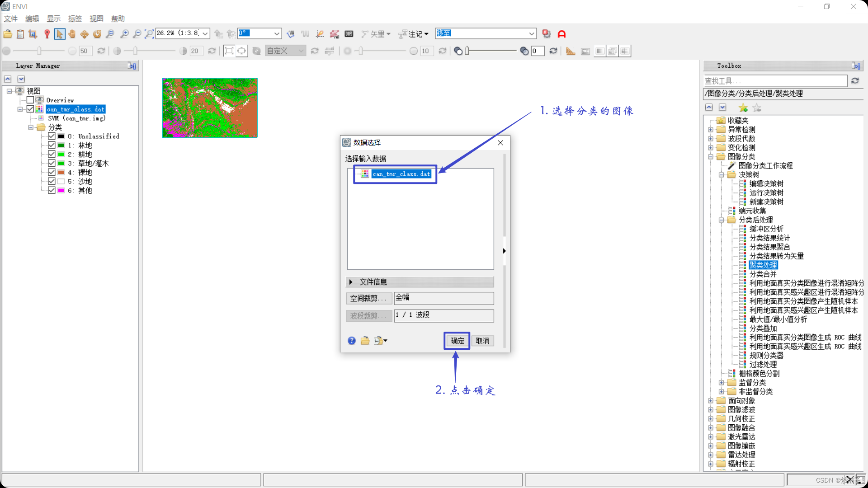Uncheck the 林地 class checkbox
868x488 pixels.
click(x=52, y=145)
